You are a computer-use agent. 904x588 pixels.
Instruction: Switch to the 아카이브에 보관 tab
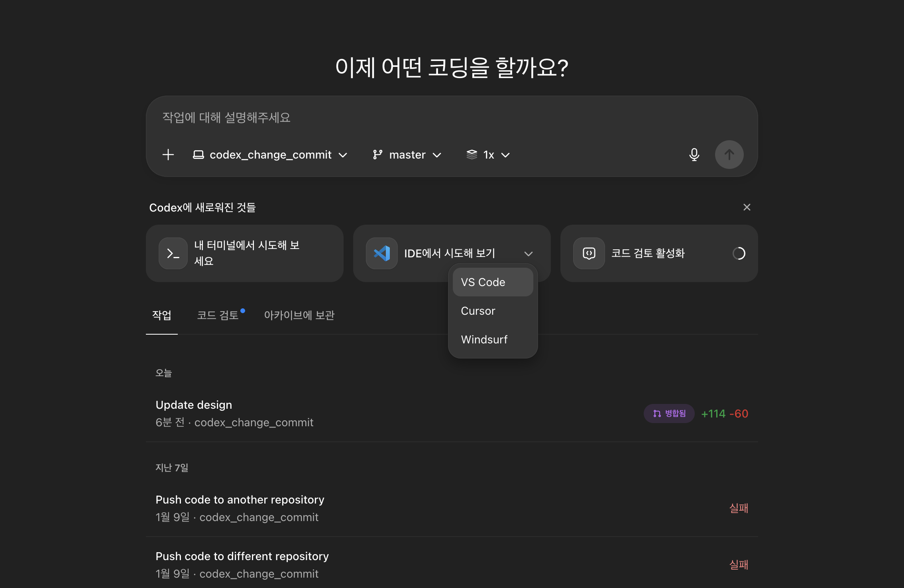coord(299,316)
